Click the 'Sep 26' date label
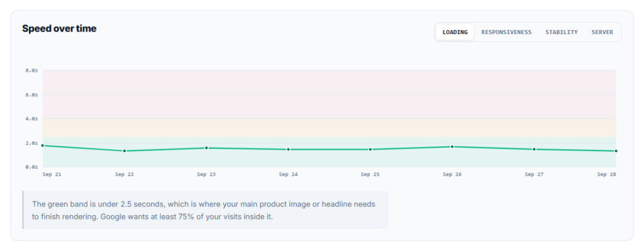This screenshot has width=644, height=251. [452, 175]
